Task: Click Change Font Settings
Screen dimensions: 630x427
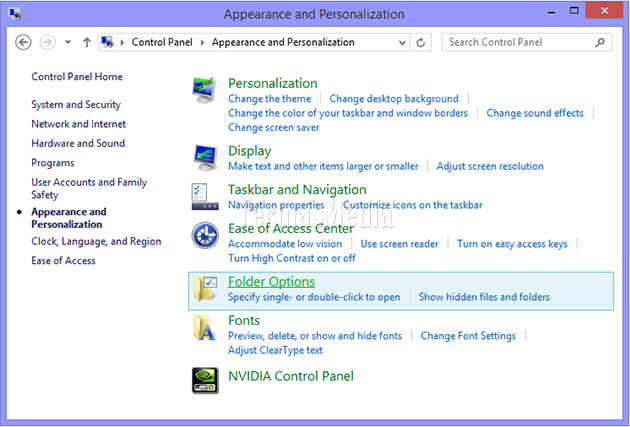Action: 468,335
